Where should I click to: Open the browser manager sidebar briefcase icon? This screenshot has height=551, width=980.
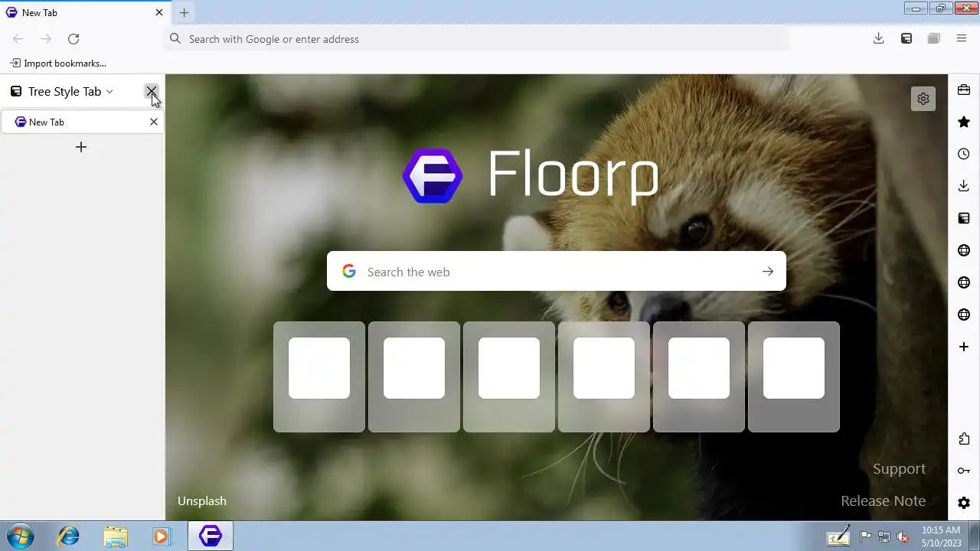click(x=964, y=90)
